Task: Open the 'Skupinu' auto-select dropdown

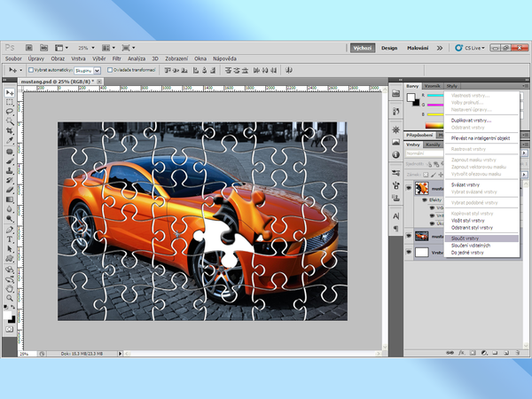Action: [89, 69]
